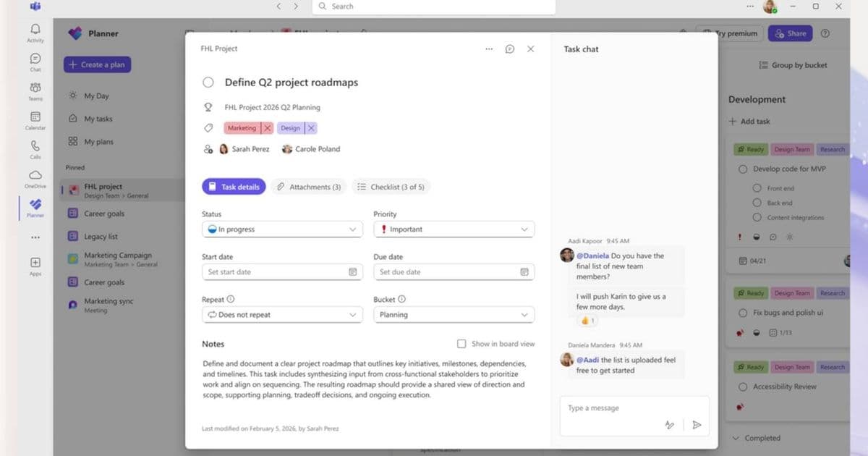The height and width of the screenshot is (456, 868).
Task: Click the thumbs-up reaction on Aadi's message
Action: [x=587, y=320]
